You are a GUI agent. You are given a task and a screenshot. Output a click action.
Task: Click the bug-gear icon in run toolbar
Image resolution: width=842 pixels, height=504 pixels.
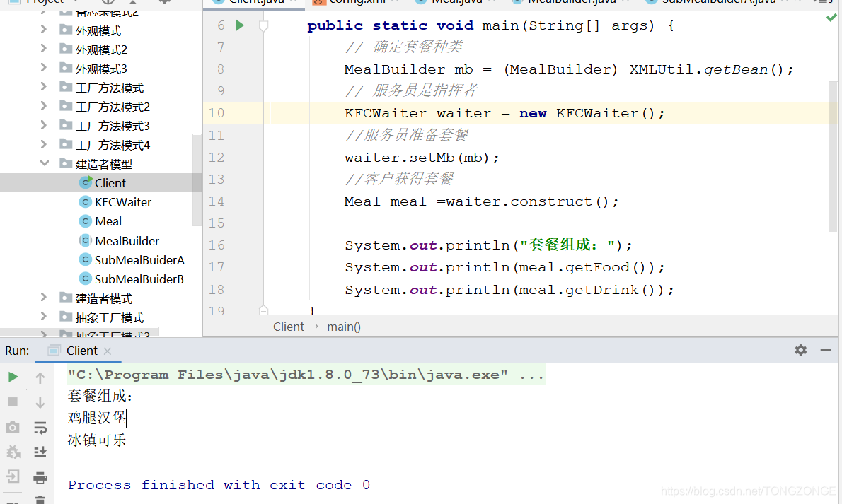coord(13,452)
